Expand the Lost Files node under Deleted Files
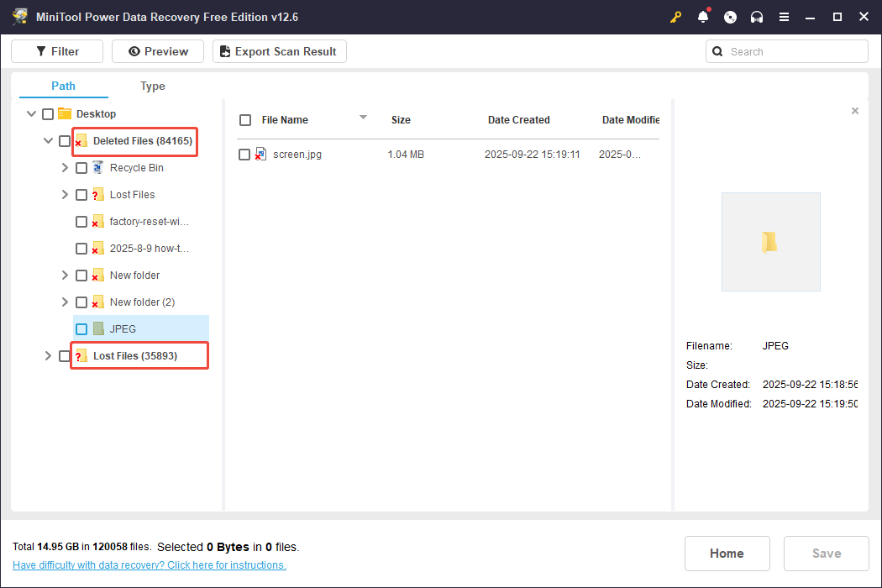The height and width of the screenshot is (588, 882). point(65,194)
